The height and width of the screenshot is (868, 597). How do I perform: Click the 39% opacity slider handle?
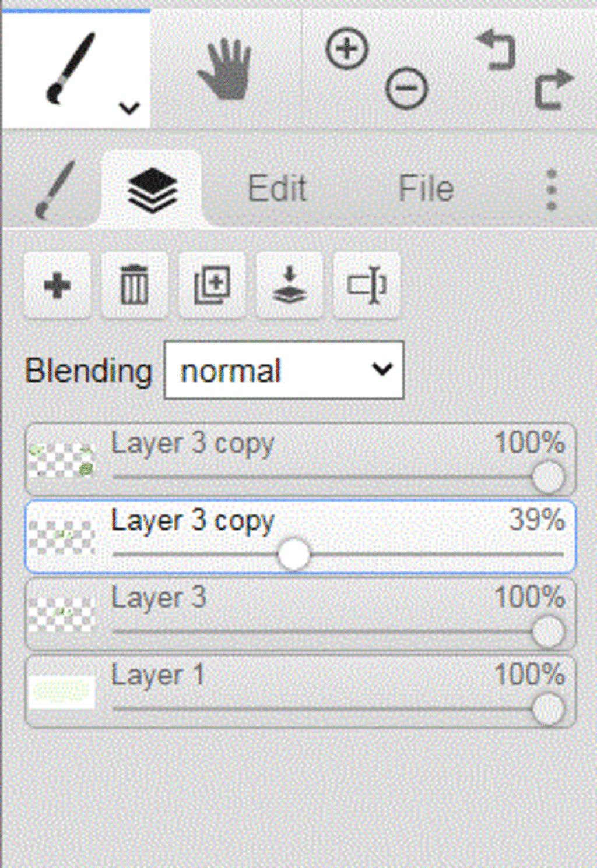293,555
